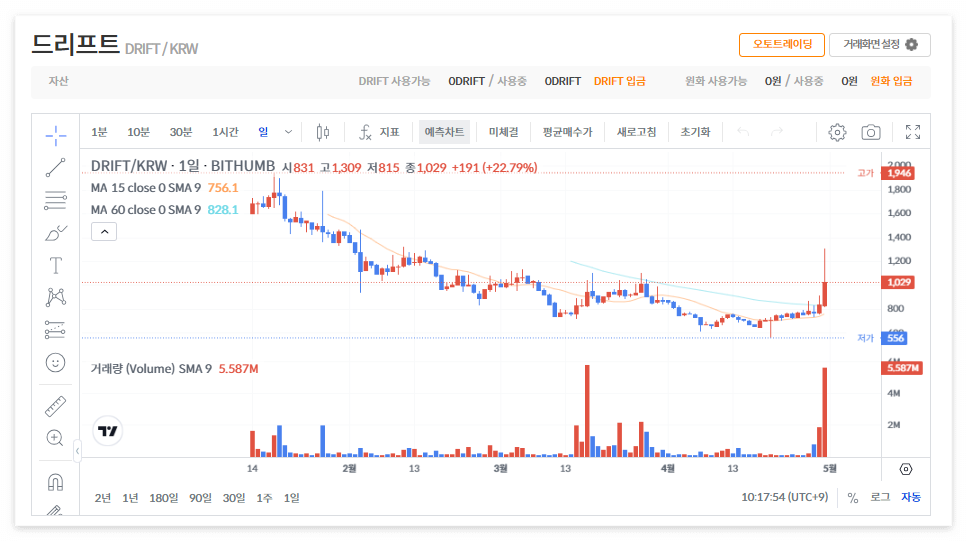Select the Text annotation tool
Viewport: 967px width, 541px height.
[x=56, y=266]
